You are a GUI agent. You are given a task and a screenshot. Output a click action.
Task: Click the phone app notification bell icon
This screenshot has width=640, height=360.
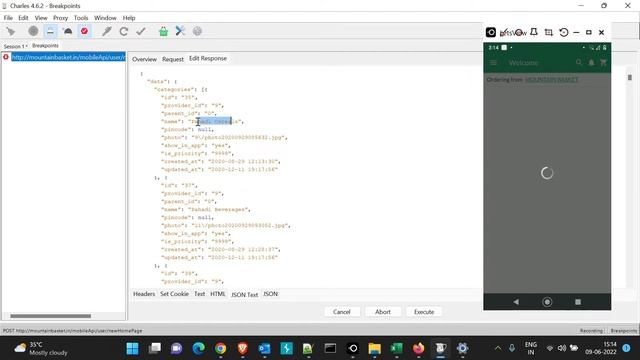pyautogui.click(x=591, y=62)
